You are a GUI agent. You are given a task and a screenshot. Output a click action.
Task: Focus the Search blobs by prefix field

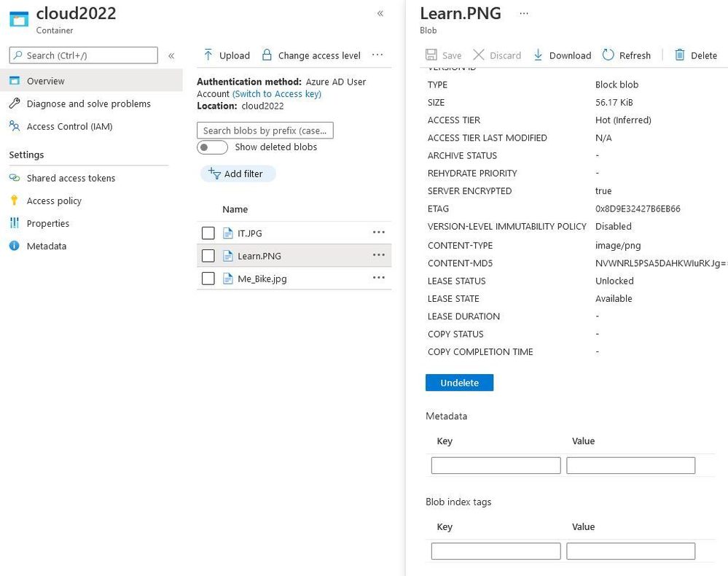click(x=265, y=131)
